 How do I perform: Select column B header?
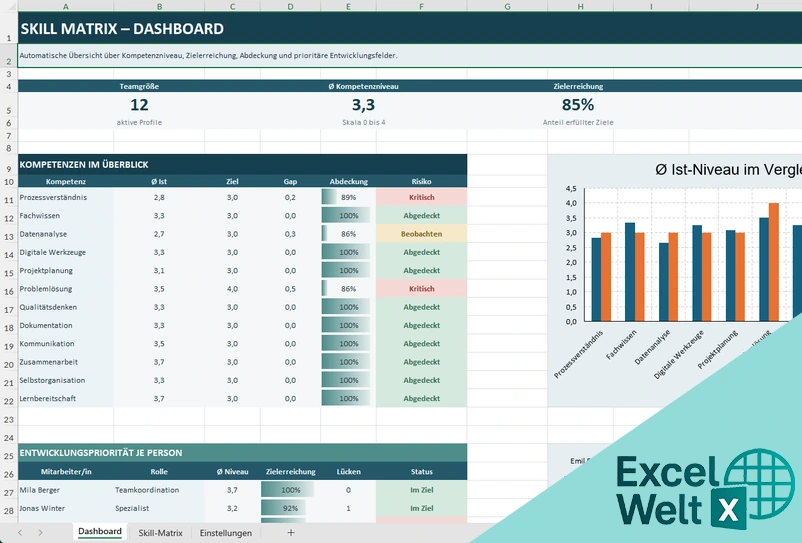tap(159, 6)
